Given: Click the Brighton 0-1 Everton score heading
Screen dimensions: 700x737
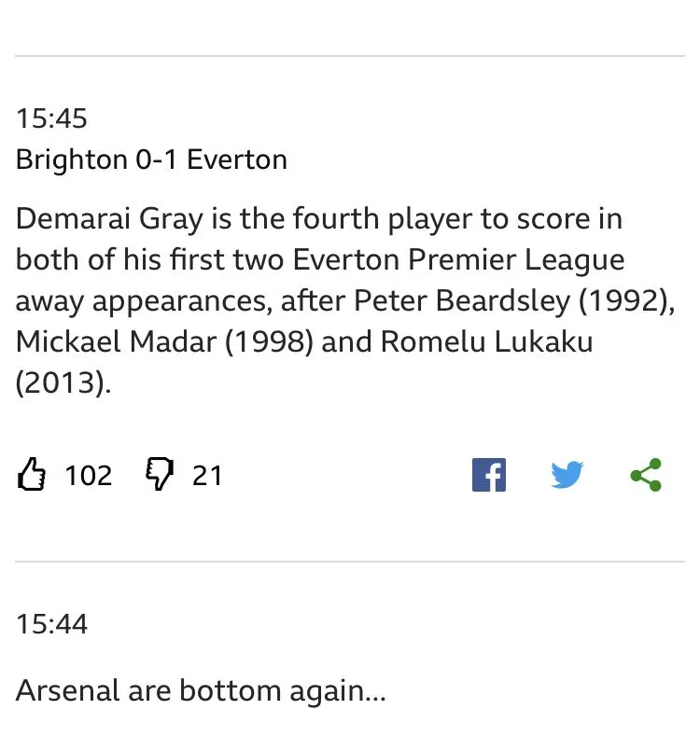Looking at the screenshot, I should tap(151, 160).
